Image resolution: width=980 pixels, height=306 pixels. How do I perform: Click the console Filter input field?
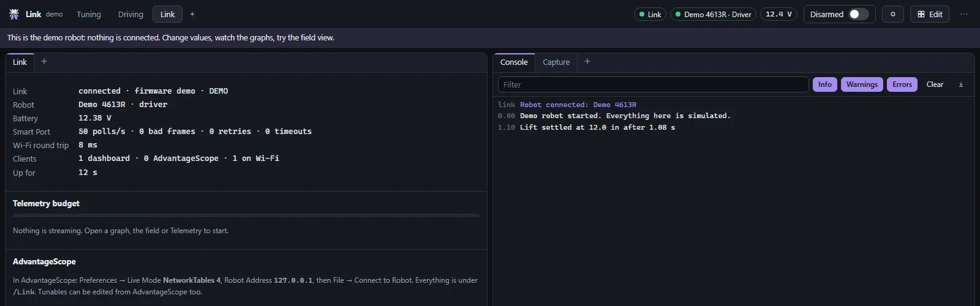(654, 84)
